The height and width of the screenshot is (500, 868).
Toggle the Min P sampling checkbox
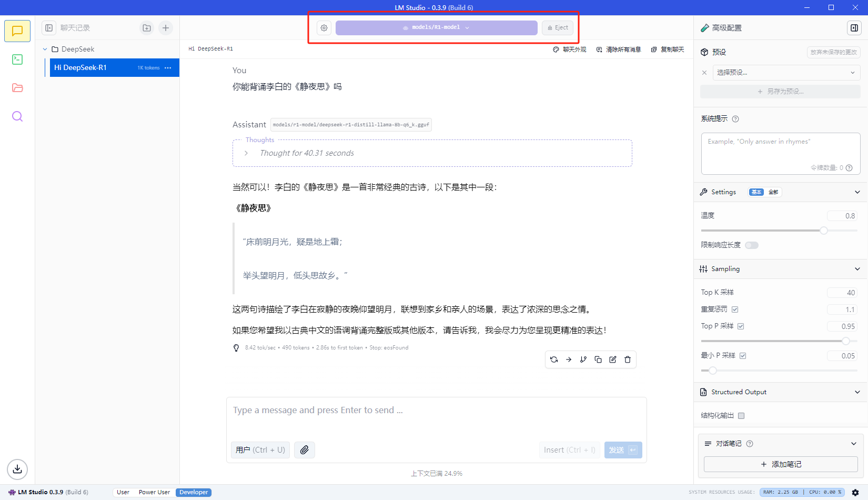click(743, 356)
